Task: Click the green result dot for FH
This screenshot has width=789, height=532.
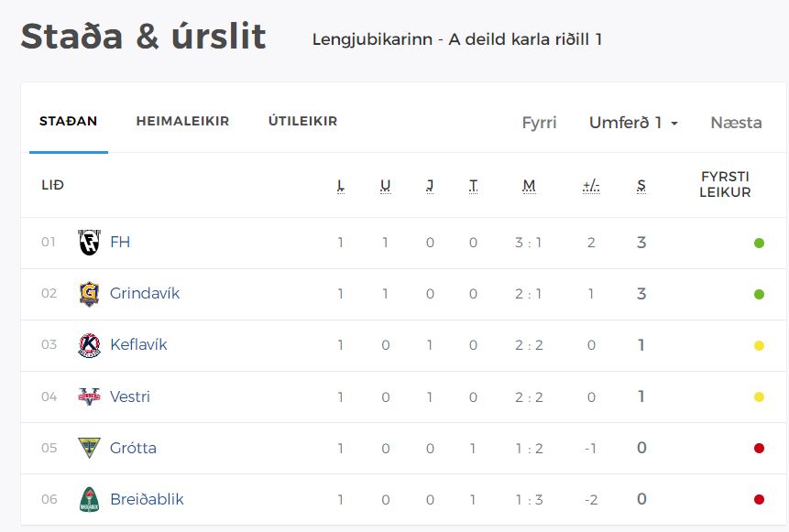Action: pos(759,243)
